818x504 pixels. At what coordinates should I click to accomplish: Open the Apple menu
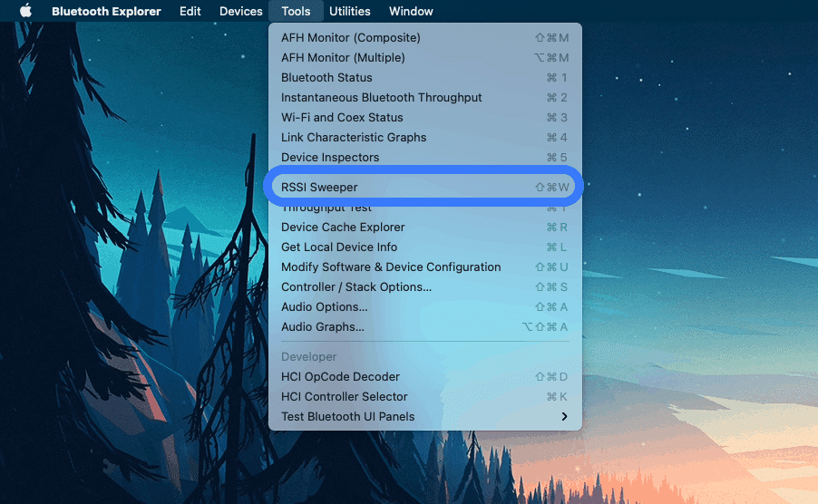pyautogui.click(x=25, y=11)
